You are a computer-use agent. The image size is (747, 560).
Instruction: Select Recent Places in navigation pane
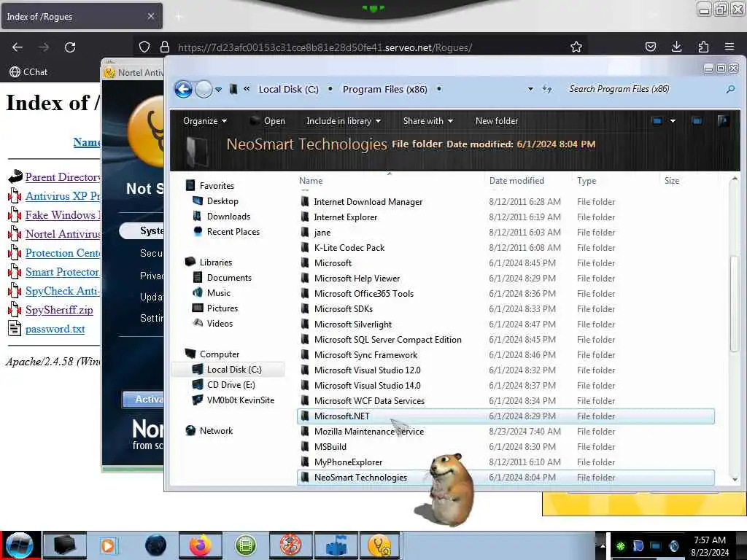(233, 231)
